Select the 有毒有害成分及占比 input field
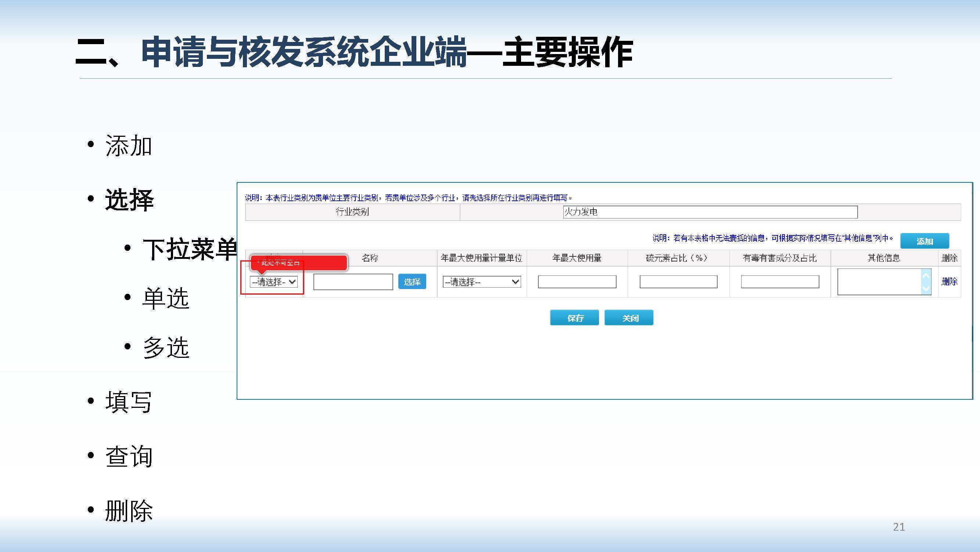This screenshot has height=552, width=980. (x=780, y=282)
